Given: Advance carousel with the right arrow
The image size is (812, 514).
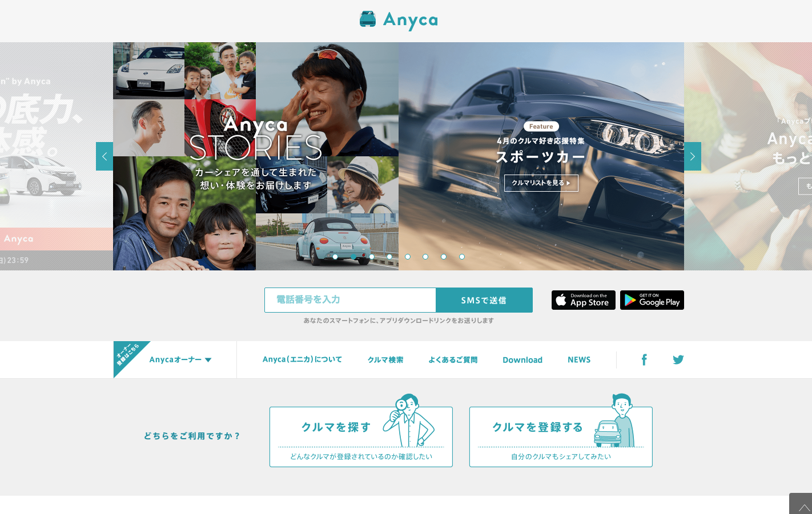Looking at the screenshot, I should point(692,156).
